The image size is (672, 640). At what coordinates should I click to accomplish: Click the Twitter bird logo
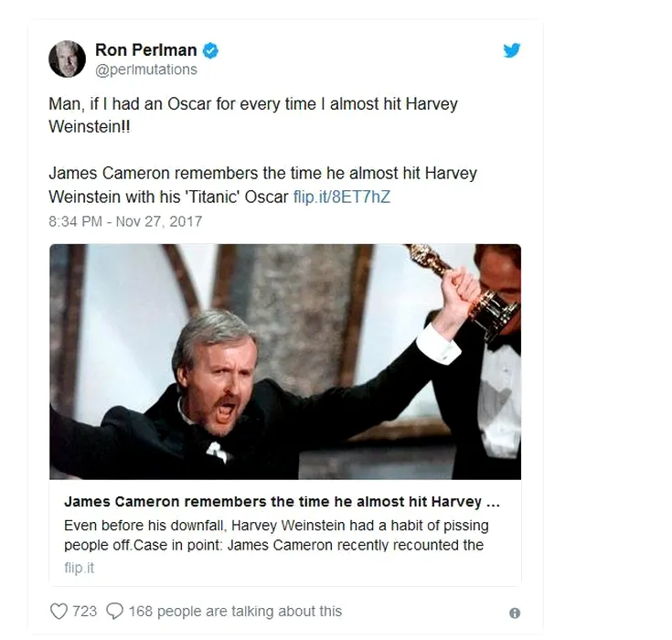point(511,50)
